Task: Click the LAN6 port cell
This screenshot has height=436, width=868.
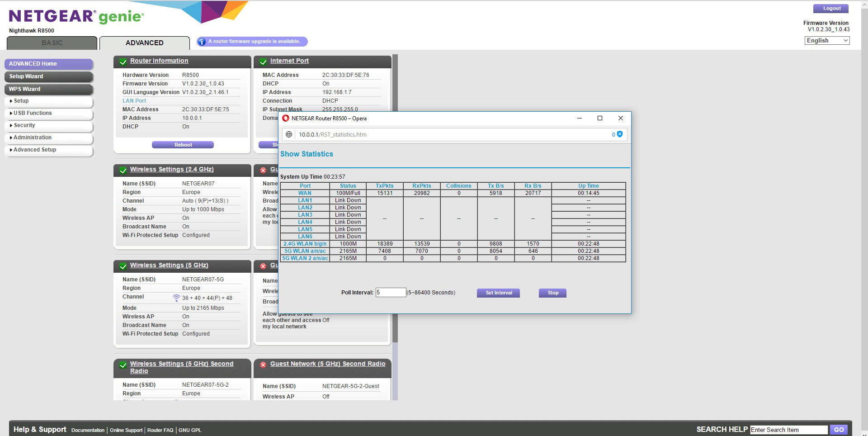Action: (305, 237)
